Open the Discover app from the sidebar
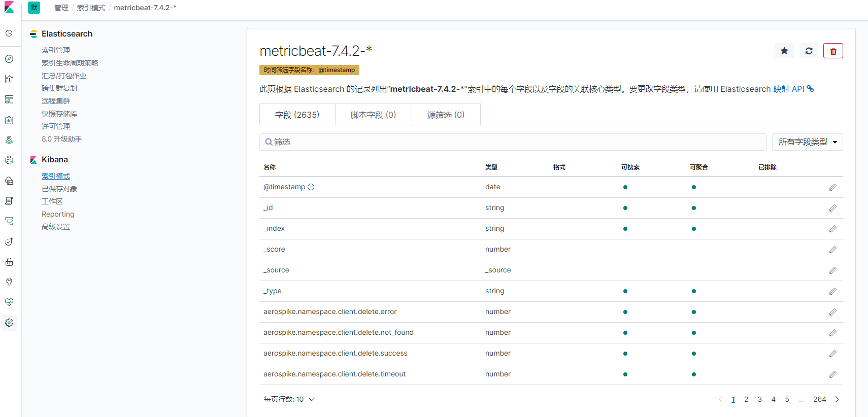Image resolution: width=868 pixels, height=417 pixels. pos(9,59)
